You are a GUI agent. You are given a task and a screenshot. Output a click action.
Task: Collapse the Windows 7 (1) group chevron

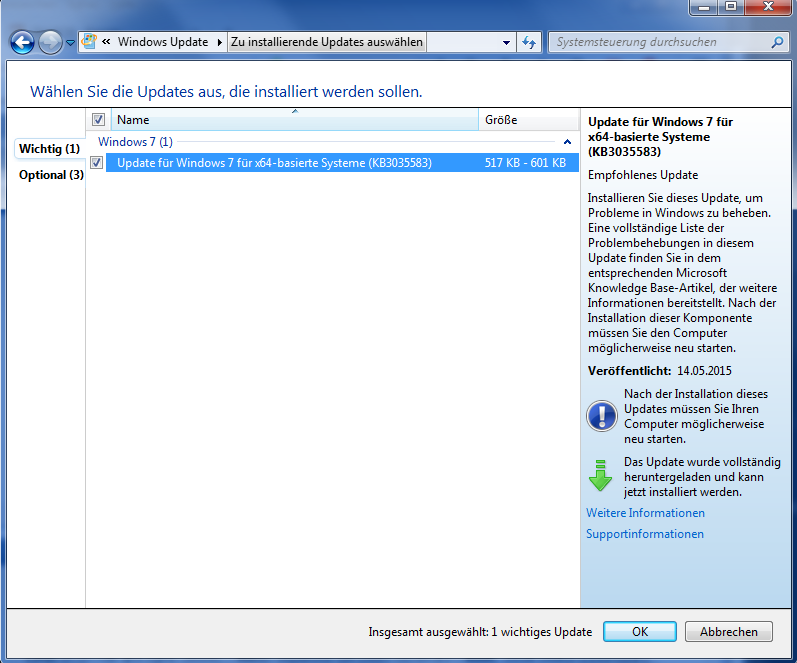[x=567, y=142]
